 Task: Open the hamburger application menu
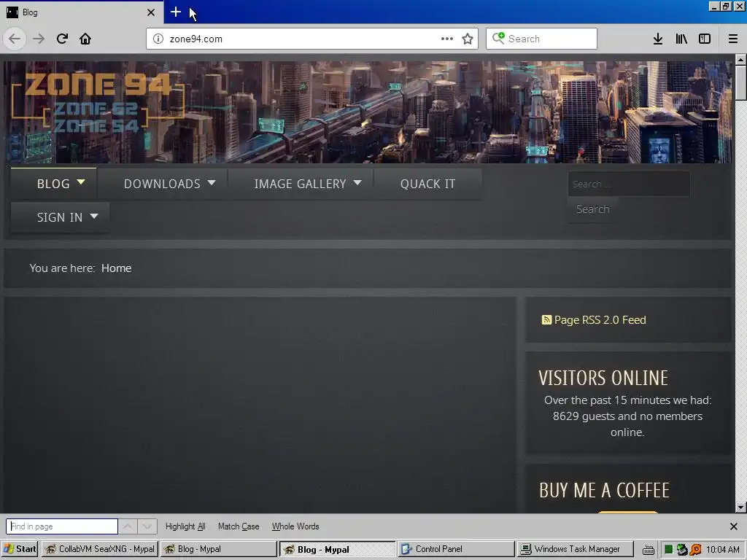[x=732, y=39]
